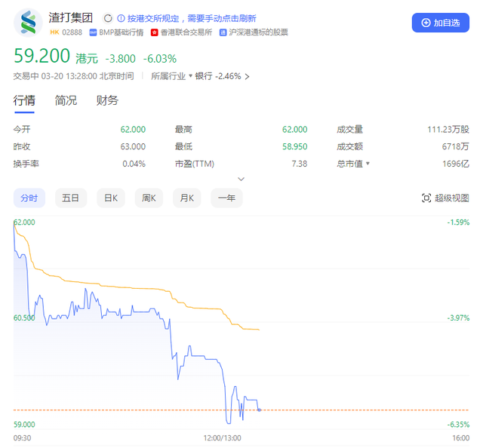The image size is (483, 448).
Task: Click the 最低 value 58.950
Action: (x=295, y=146)
